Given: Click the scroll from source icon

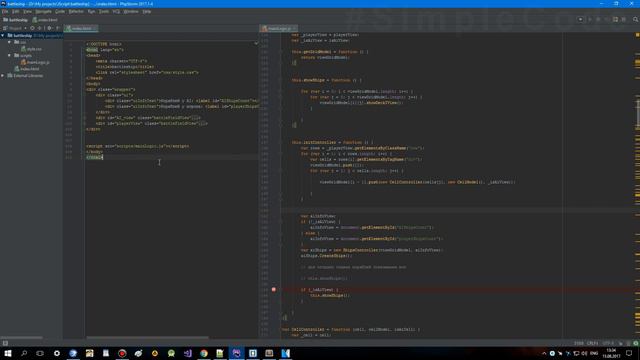Looking at the screenshot, I should point(32,28).
